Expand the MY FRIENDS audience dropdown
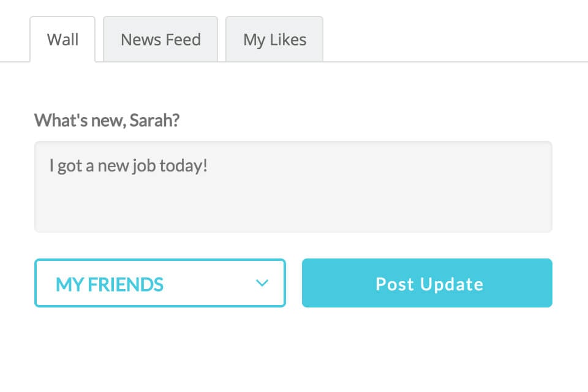The height and width of the screenshot is (392, 588). coord(160,283)
